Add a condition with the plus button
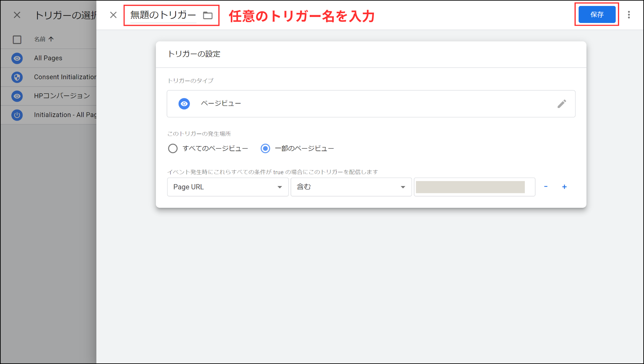Viewport: 644px width, 364px height. pyautogui.click(x=564, y=187)
